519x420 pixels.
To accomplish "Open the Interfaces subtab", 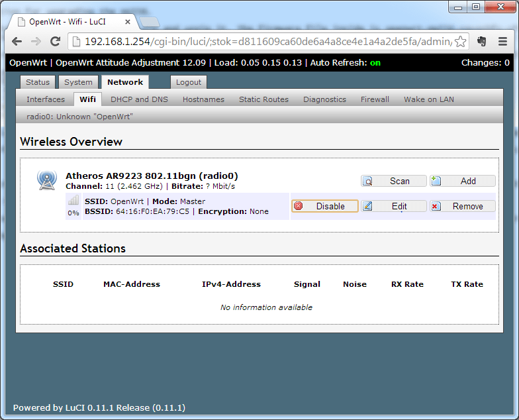I will (46, 99).
